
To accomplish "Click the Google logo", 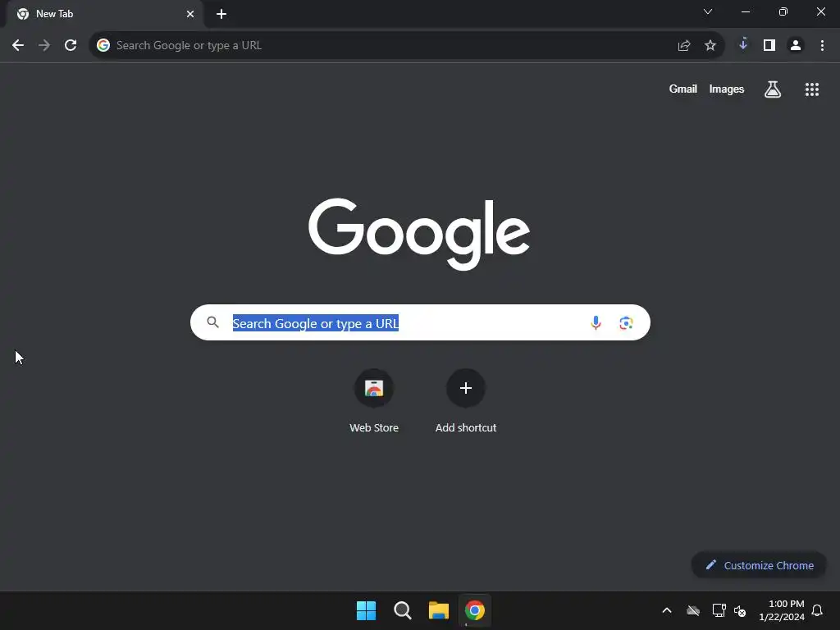I will 419,234.
